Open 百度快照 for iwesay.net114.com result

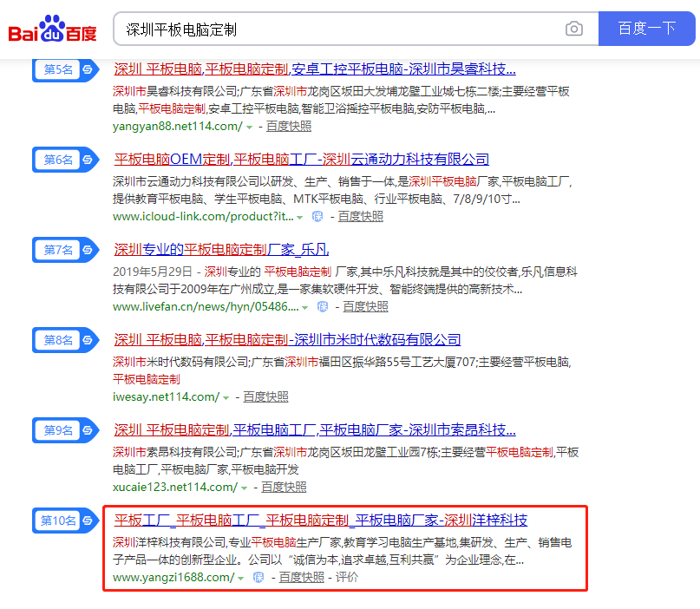pyautogui.click(x=265, y=397)
